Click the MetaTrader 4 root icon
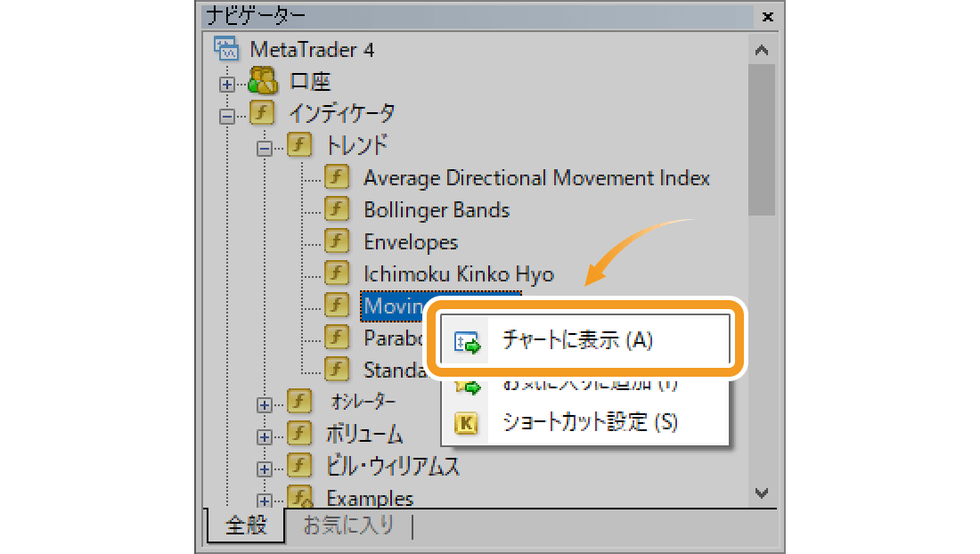This screenshot has width=980, height=554. 225,48
